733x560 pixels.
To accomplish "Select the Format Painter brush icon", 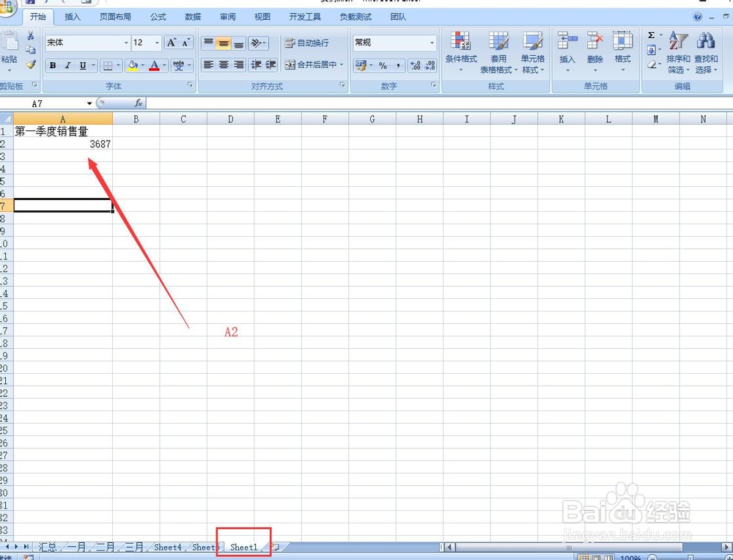I will point(31,65).
